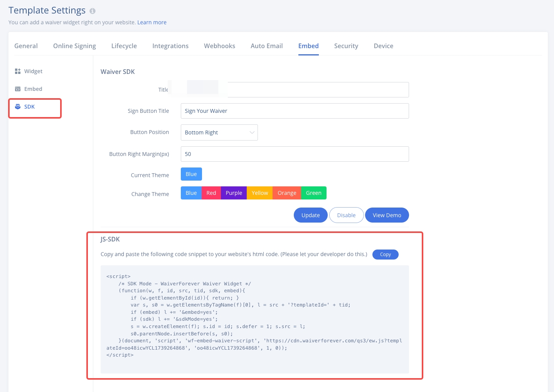Switch to the General tab

coord(26,46)
